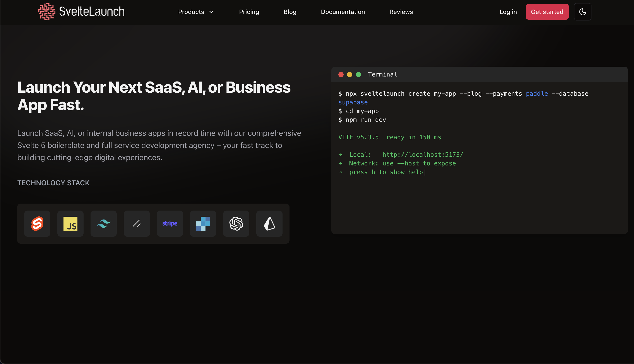Click the 'Svelte 5 boilerplate' description paragraph
634x364 pixels.
[159, 145]
